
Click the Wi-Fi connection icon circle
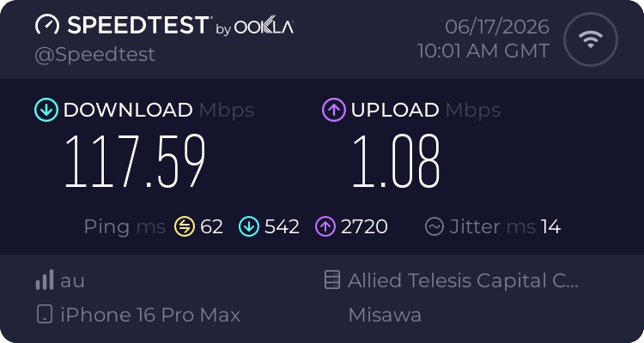tap(591, 39)
